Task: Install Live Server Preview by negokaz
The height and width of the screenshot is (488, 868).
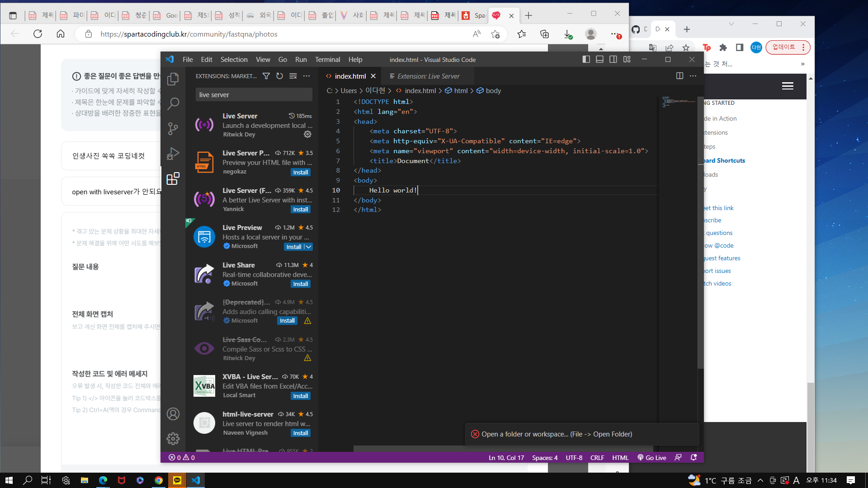Action: 301,172
